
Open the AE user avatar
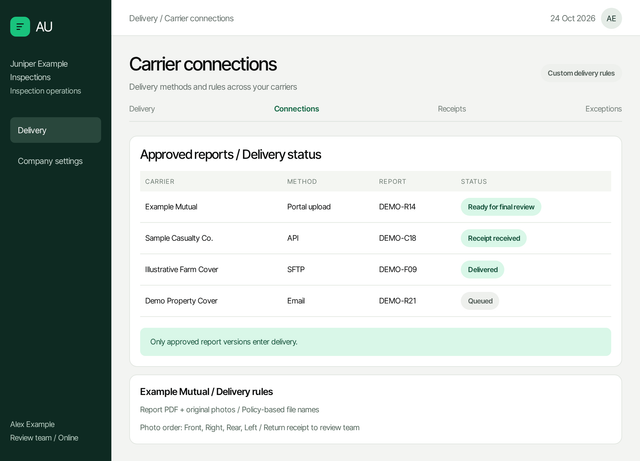click(611, 18)
